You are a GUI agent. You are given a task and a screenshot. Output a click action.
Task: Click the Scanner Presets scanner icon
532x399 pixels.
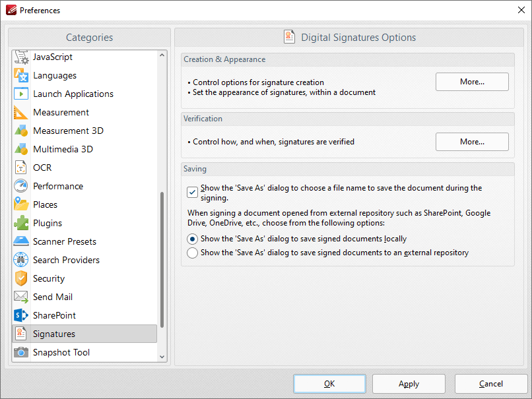point(21,241)
